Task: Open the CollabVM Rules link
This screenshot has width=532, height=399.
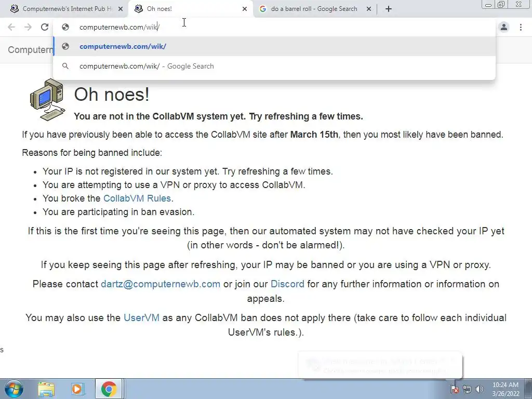Action: [137, 198]
